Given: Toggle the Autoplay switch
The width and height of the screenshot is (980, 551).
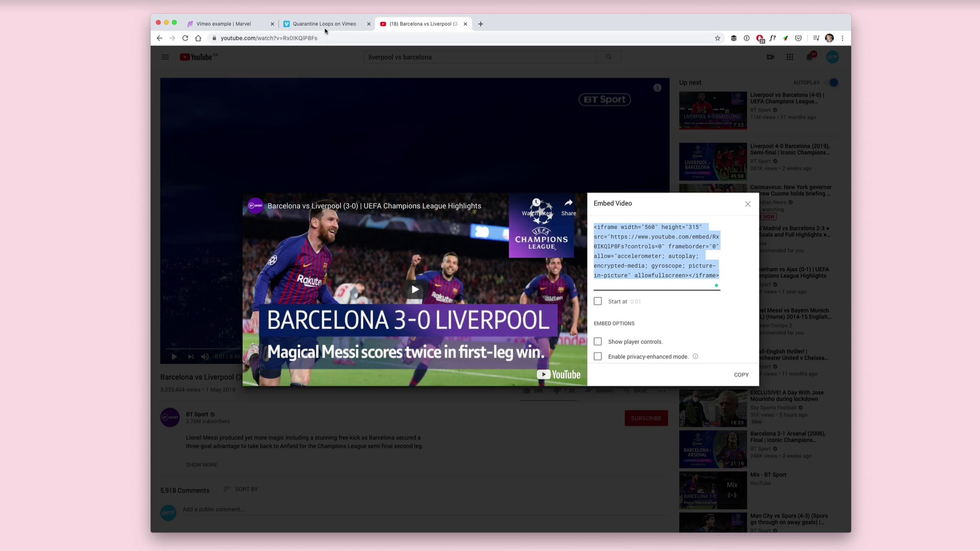Looking at the screenshot, I should 831,83.
